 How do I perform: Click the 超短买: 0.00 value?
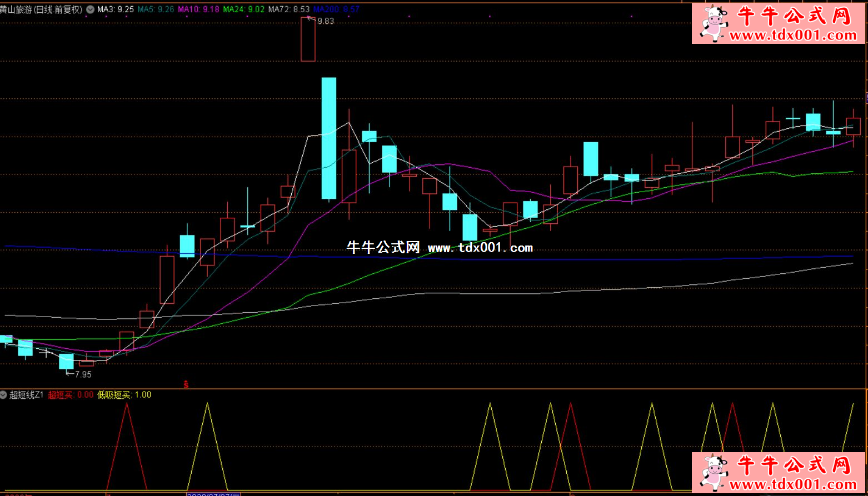(x=71, y=395)
